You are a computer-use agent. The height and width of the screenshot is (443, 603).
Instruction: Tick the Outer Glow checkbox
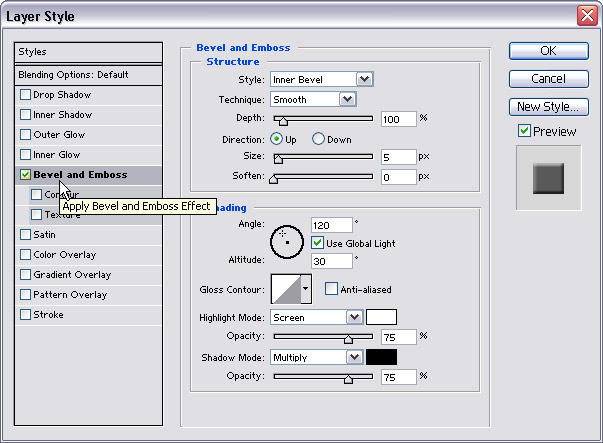tap(25, 135)
